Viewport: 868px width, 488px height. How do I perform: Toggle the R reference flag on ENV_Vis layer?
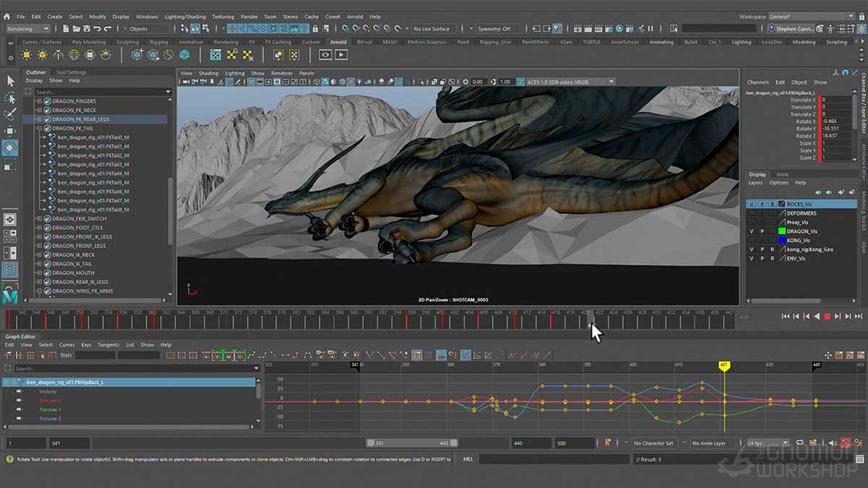click(773, 258)
